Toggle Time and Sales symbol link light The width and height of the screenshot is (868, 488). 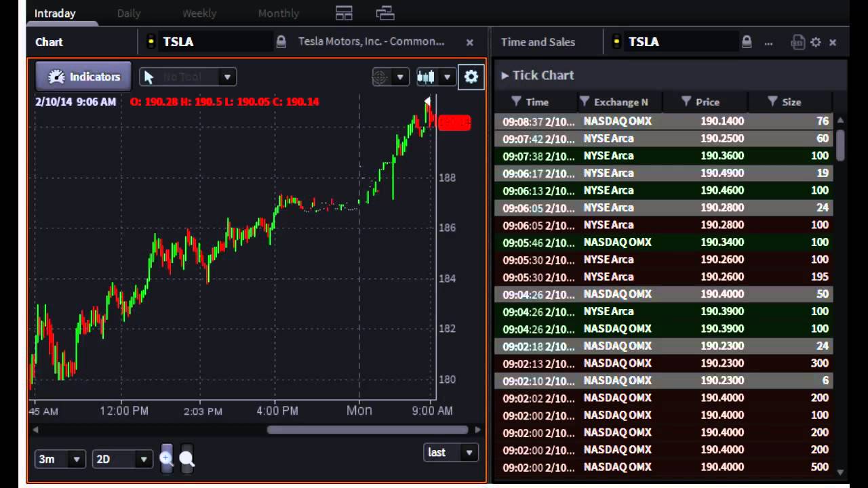click(x=616, y=42)
